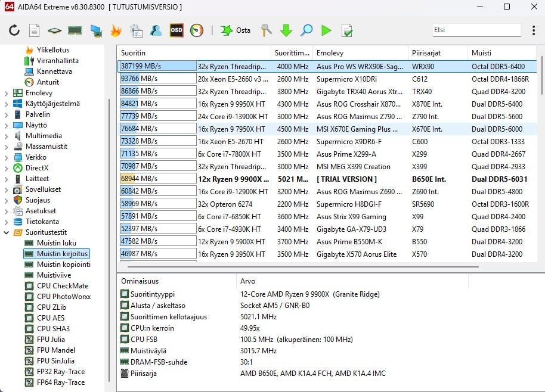Open the sensor gauge toolbar icon
The image size is (545, 392).
[197, 30]
